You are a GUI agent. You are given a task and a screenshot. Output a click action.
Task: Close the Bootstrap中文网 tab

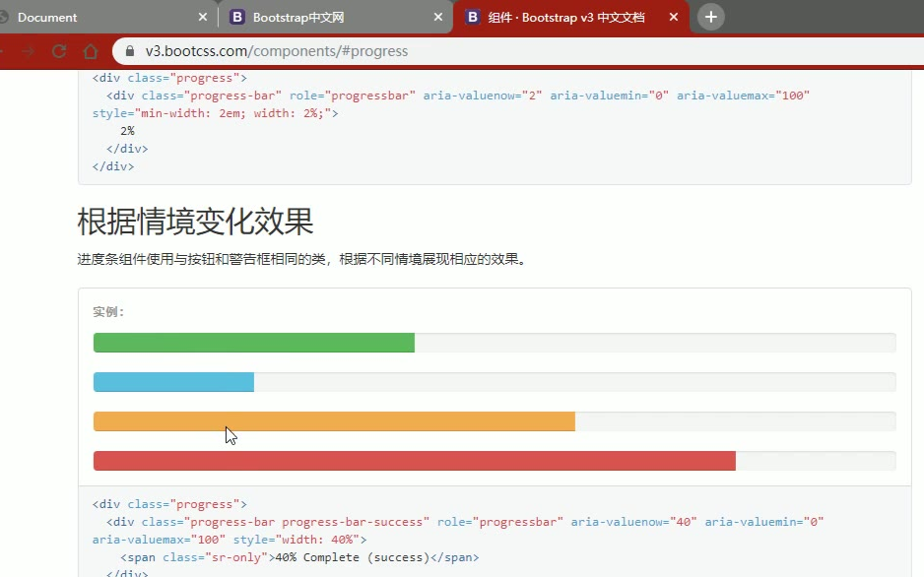pyautogui.click(x=438, y=17)
